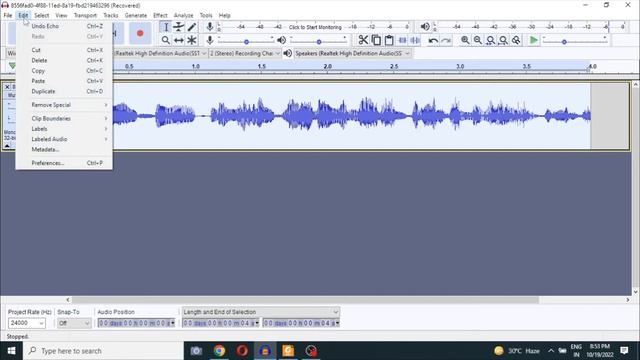The width and height of the screenshot is (640, 360).
Task: Click the Zoom Toggle icon
Action: point(516,40)
